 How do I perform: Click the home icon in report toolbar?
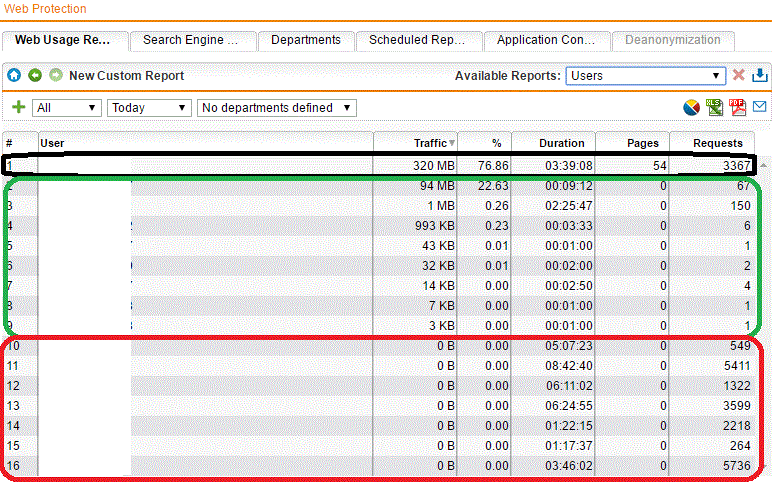pos(14,76)
